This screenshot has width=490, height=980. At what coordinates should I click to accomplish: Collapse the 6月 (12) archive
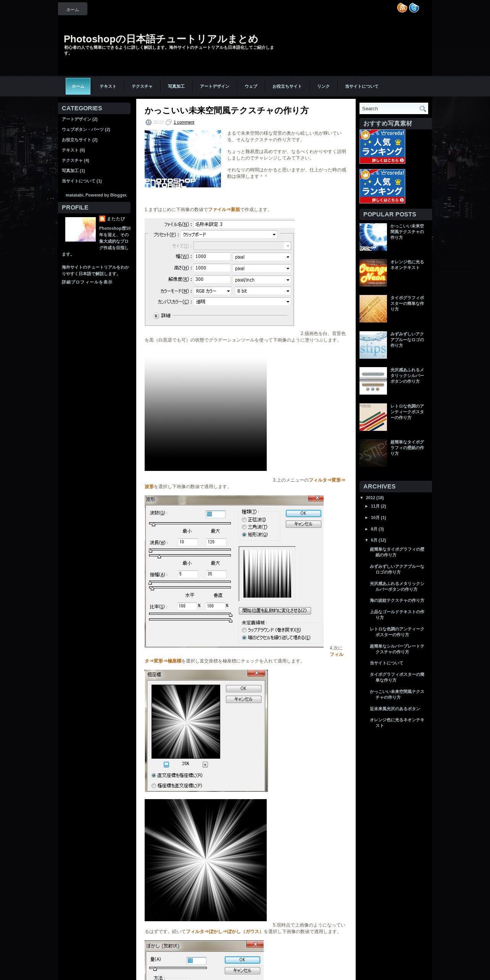coord(367,540)
